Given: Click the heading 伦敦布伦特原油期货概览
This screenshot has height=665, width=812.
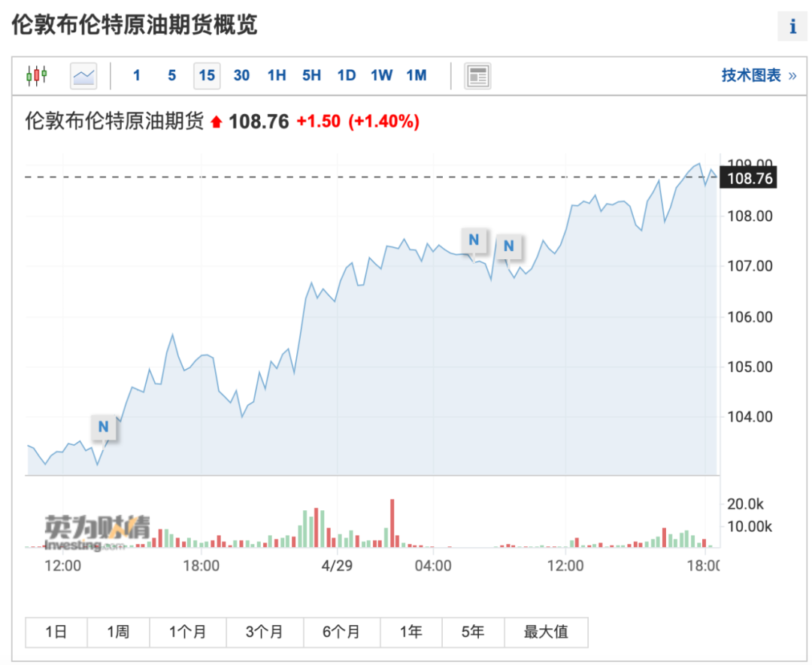Looking at the screenshot, I should point(135,24).
